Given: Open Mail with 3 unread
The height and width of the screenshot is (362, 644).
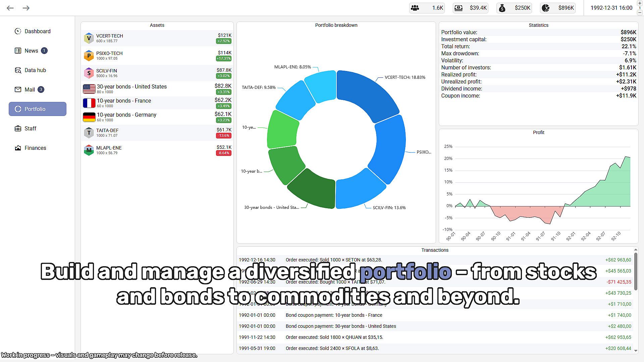Looking at the screenshot, I should click(30, 89).
